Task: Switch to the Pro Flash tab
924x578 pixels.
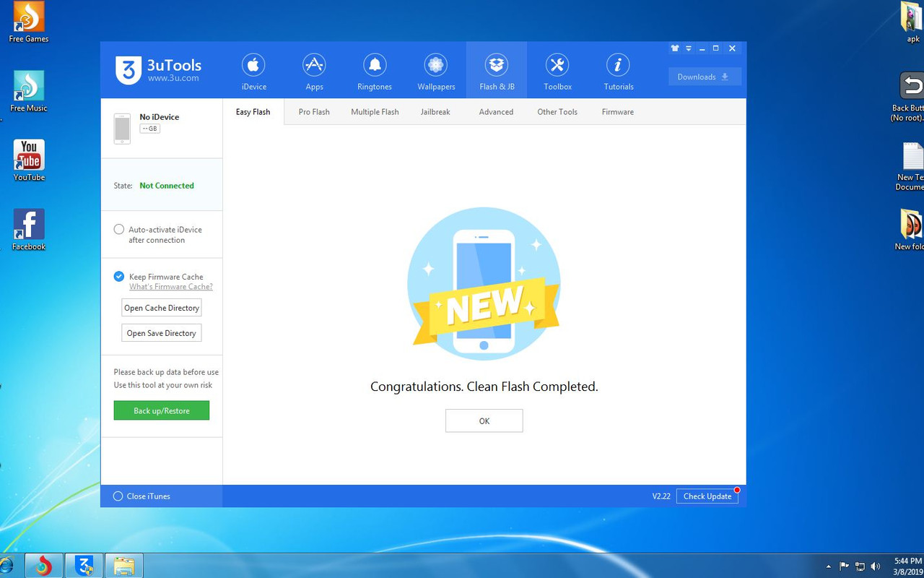Action: tap(314, 112)
